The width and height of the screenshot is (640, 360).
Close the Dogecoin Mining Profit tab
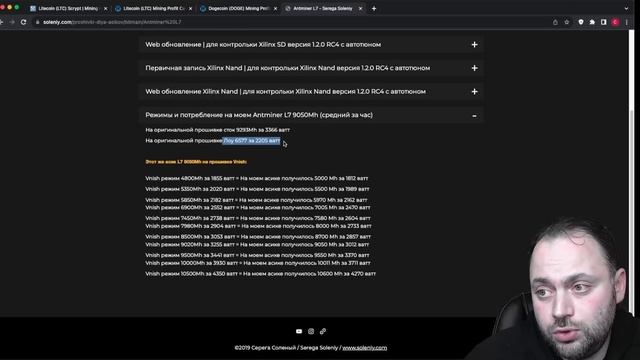tap(275, 8)
